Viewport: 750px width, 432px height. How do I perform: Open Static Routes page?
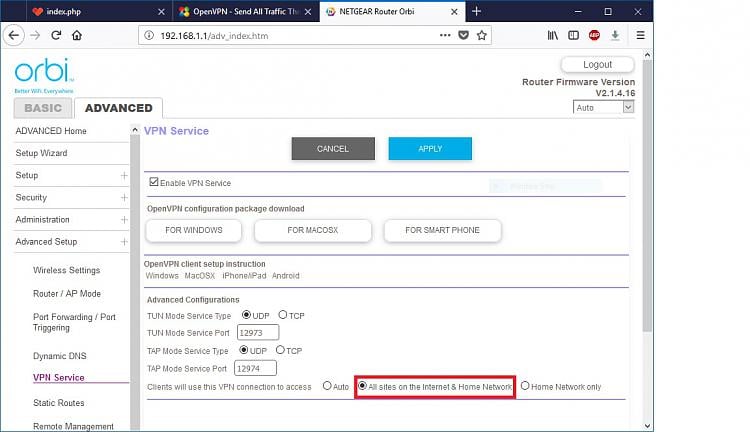59,403
